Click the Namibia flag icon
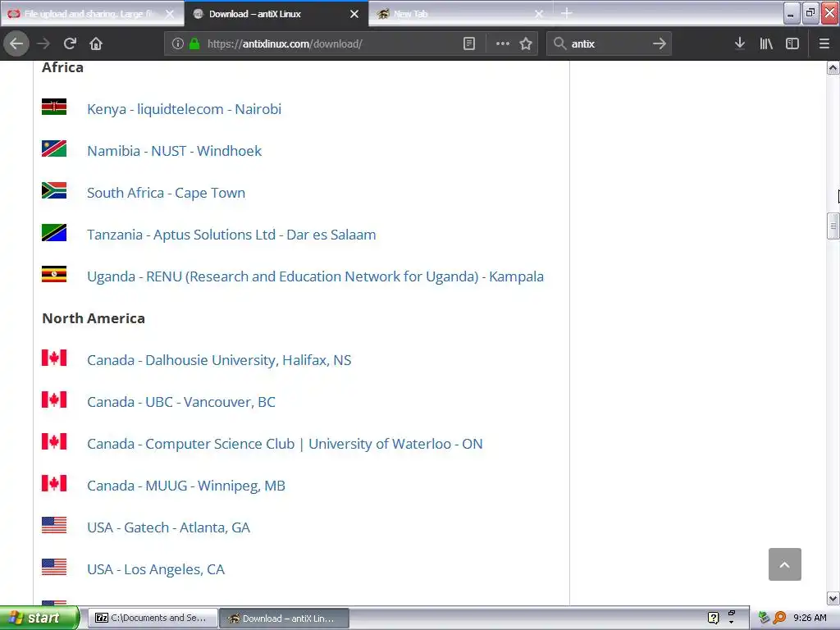Screen dimensions: 840x630 coord(54,148)
